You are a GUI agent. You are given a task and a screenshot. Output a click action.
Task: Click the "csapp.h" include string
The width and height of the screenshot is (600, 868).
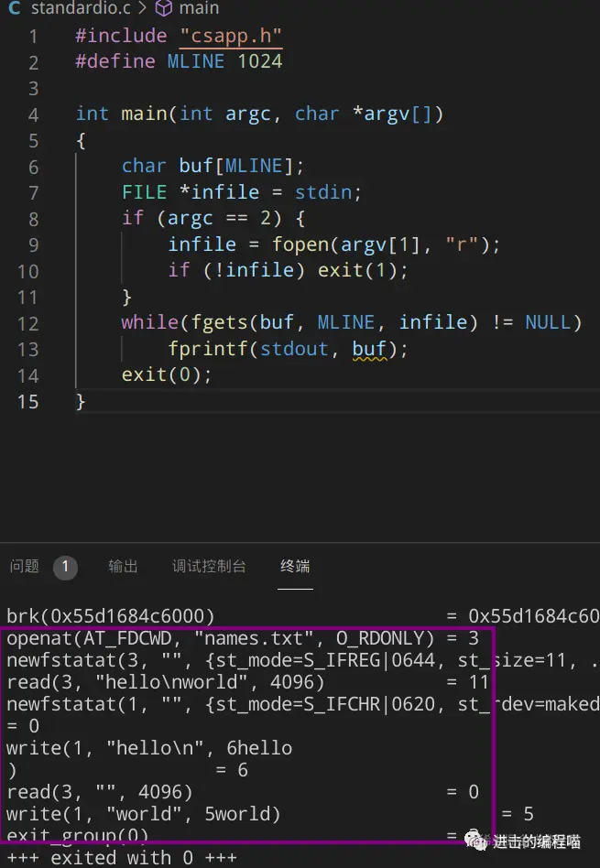click(231, 36)
